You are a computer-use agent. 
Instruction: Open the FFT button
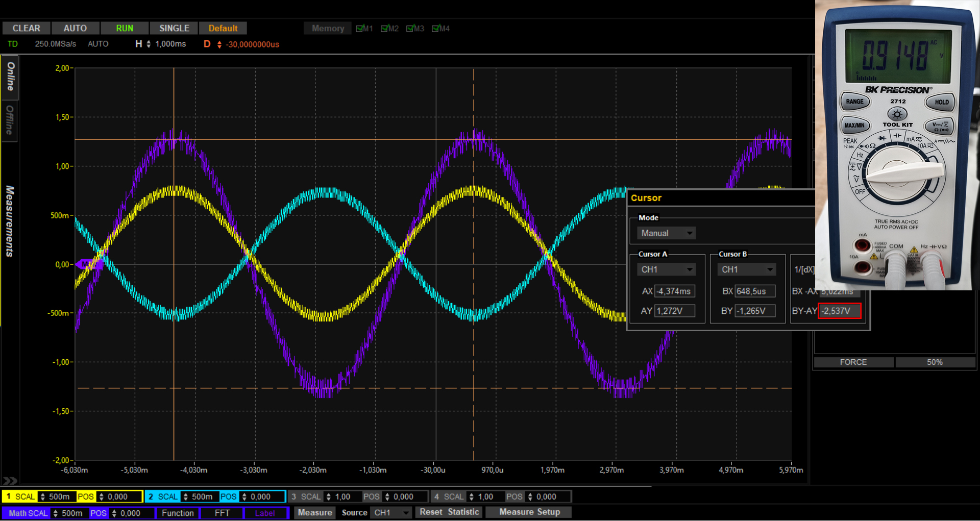click(222, 513)
